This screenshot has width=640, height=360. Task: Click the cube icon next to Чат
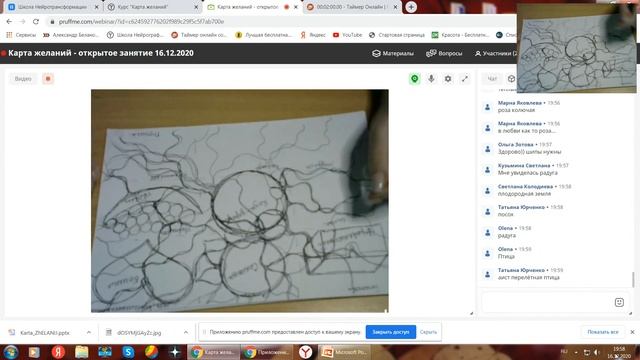(511, 79)
